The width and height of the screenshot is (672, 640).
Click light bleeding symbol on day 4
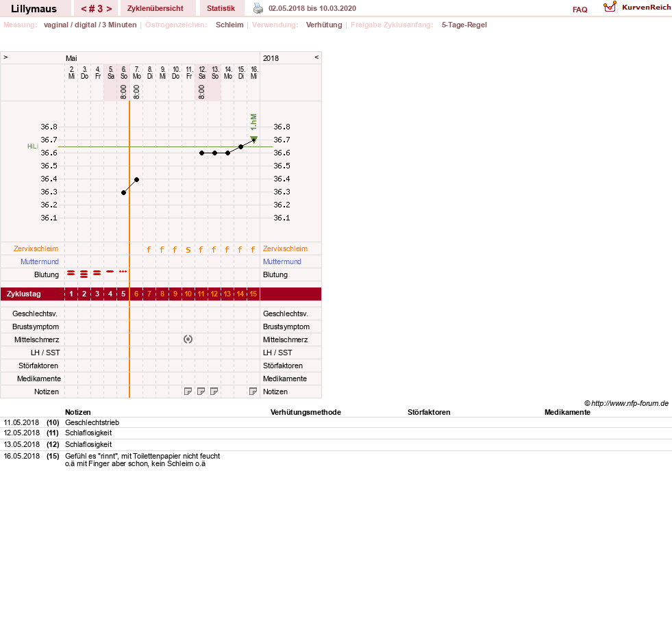click(110, 272)
